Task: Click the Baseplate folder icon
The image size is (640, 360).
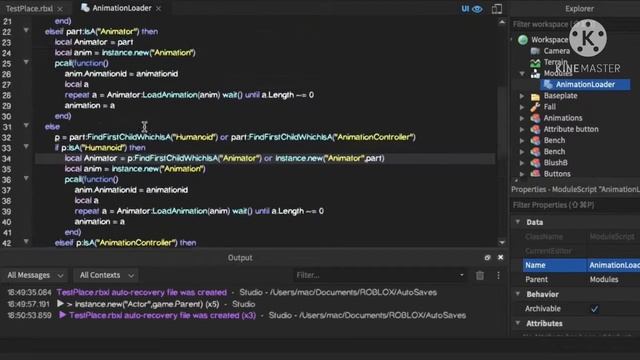Action: click(x=535, y=96)
